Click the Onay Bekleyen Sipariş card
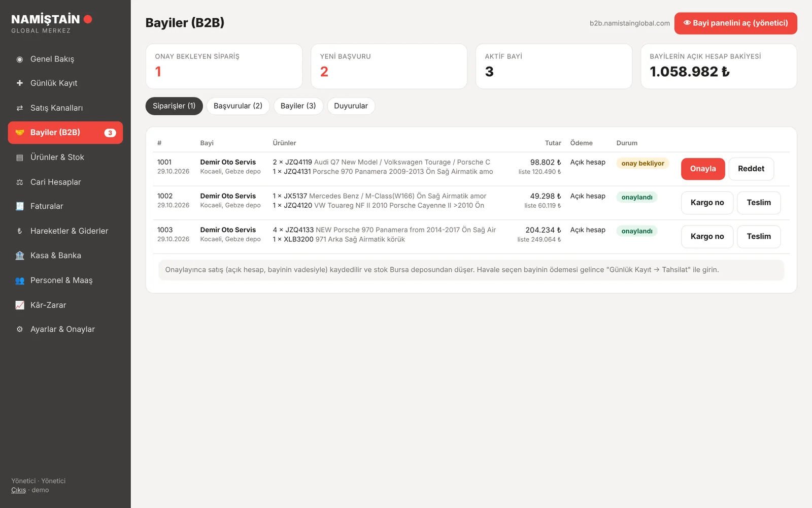812x508 pixels. point(224,67)
